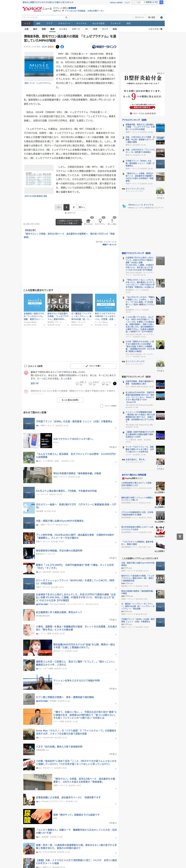186x868 pixels.
Task: Switch to the ランキング tab
Action: click(x=115, y=24)
